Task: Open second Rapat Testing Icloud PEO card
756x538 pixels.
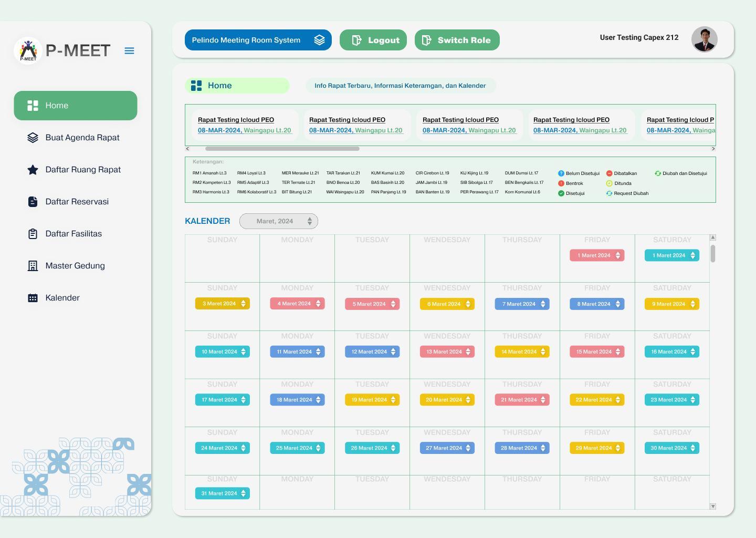Action: [x=357, y=125]
